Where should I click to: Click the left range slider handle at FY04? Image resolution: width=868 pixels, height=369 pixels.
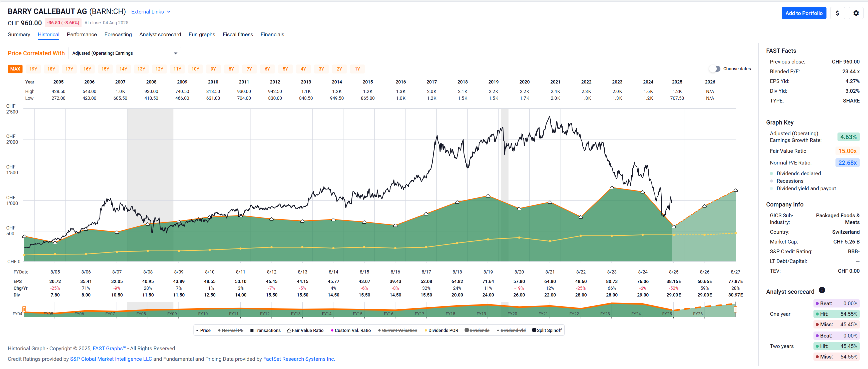tap(24, 309)
